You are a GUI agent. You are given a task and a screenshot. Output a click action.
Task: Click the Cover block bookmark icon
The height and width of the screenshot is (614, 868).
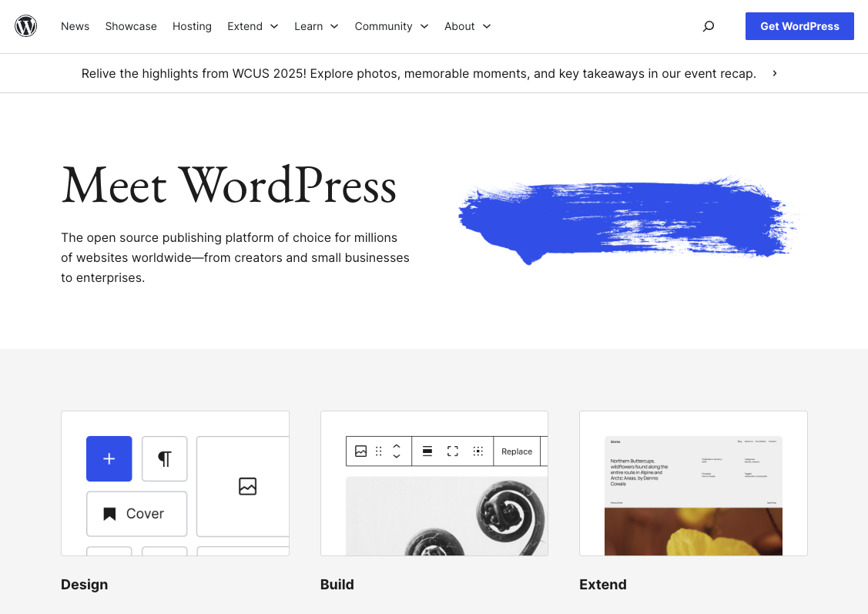coord(109,513)
